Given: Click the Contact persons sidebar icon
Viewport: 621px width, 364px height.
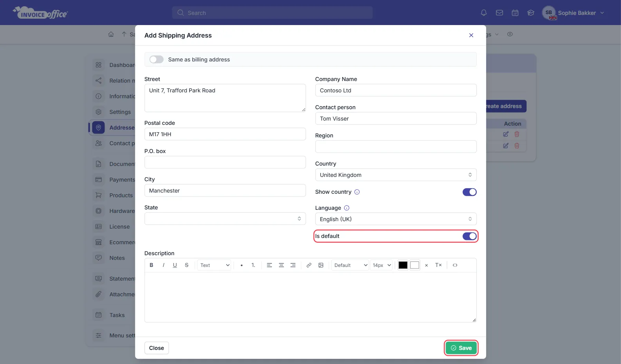Looking at the screenshot, I should [98, 143].
